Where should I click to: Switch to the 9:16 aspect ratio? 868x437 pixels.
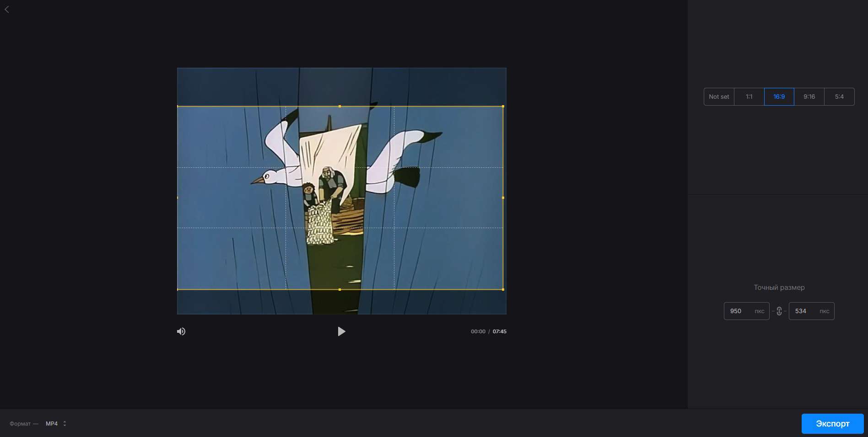809,97
